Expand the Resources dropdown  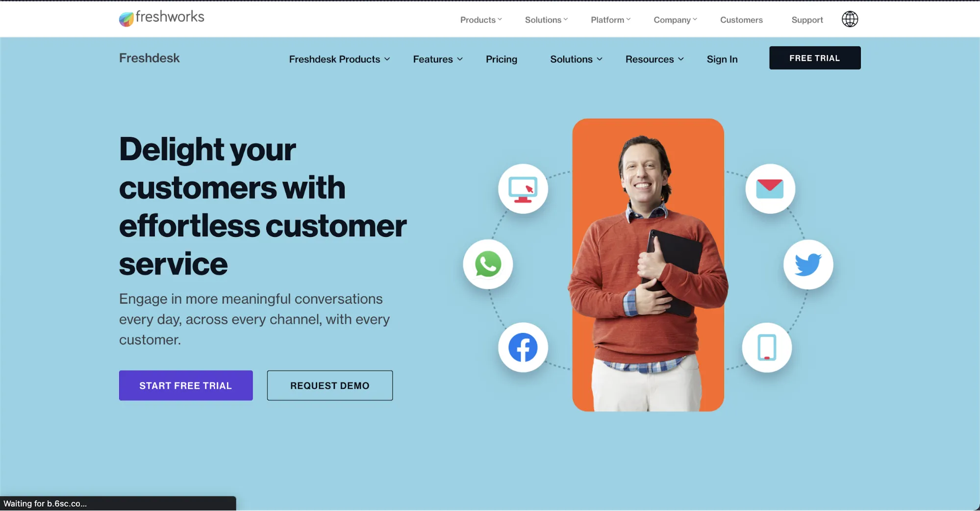654,59
